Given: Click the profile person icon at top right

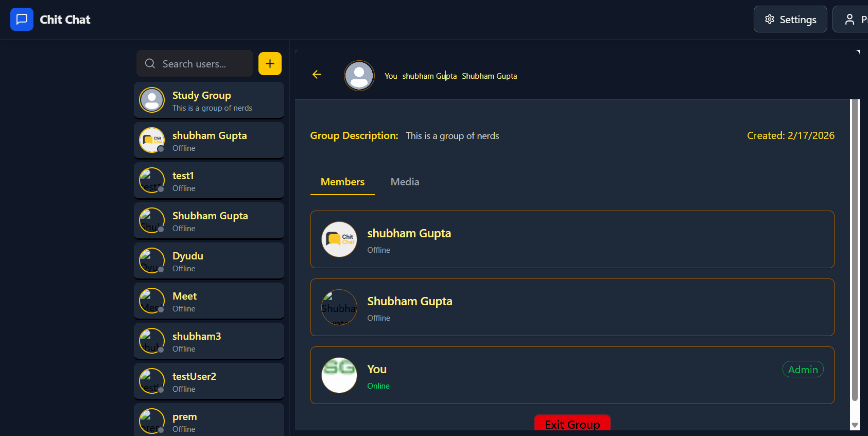Looking at the screenshot, I should (849, 20).
